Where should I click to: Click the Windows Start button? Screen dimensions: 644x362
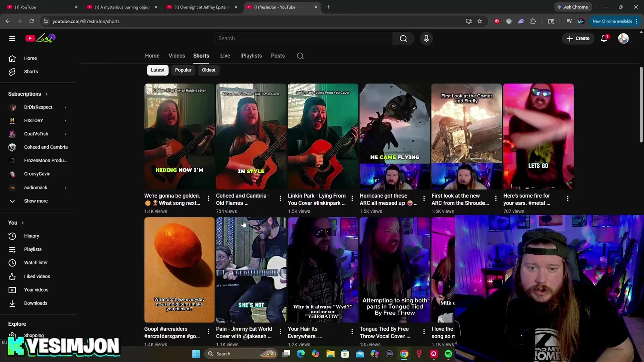[x=196, y=354]
